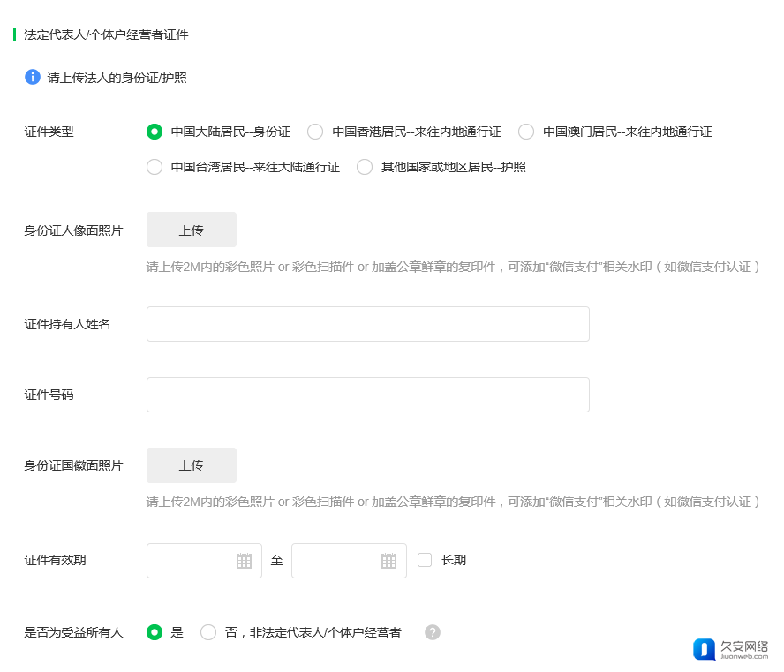Viewport: 784px width, 672px height.
Task: Click the 证件持有人姓名 text field
Action: point(367,324)
